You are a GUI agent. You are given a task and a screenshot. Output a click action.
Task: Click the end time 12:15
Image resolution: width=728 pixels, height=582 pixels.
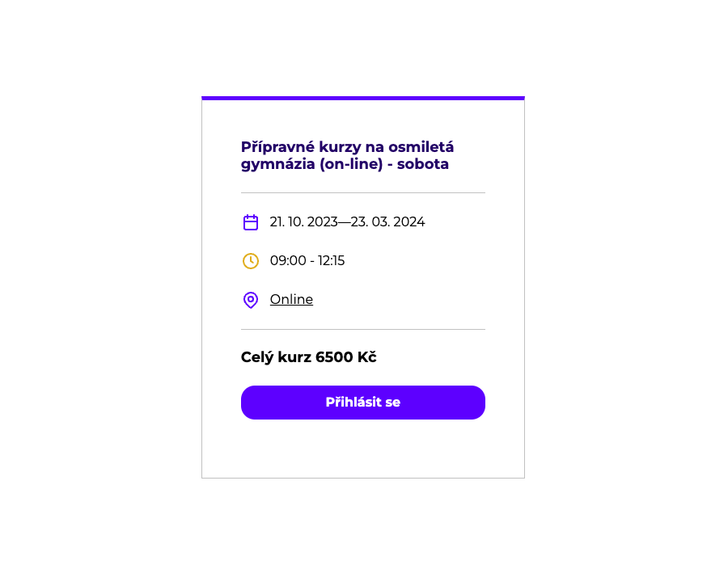click(x=331, y=260)
